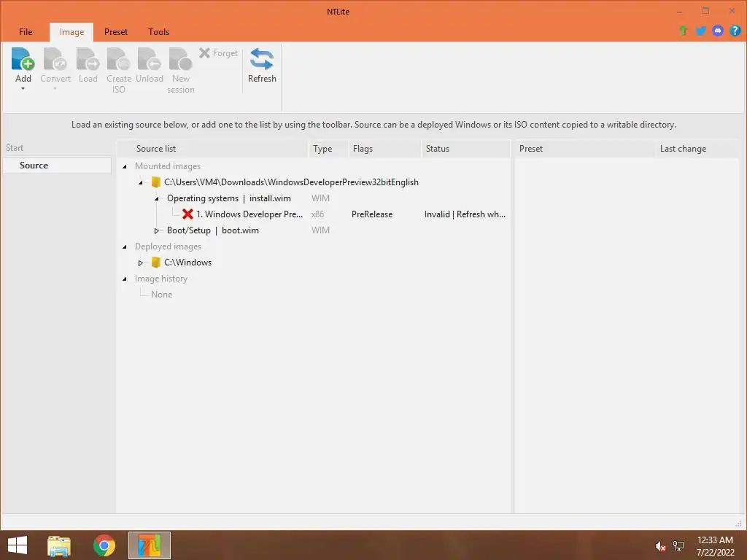Click the Flags column header
This screenshot has width=747, height=560.
pos(385,149)
